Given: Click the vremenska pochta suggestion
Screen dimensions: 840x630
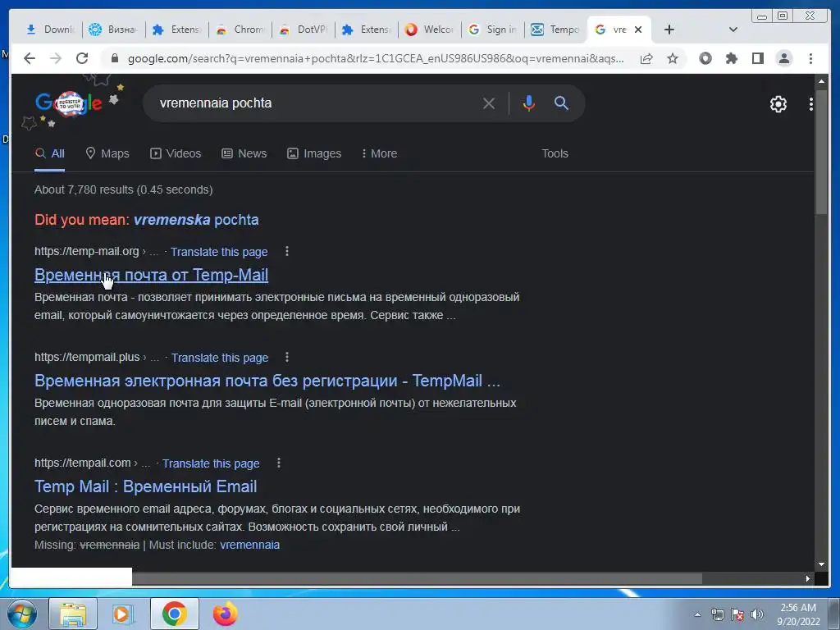Looking at the screenshot, I should pos(196,220).
